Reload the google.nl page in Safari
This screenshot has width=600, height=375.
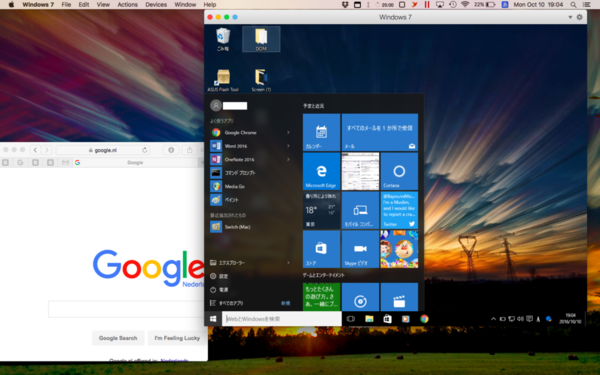145,150
